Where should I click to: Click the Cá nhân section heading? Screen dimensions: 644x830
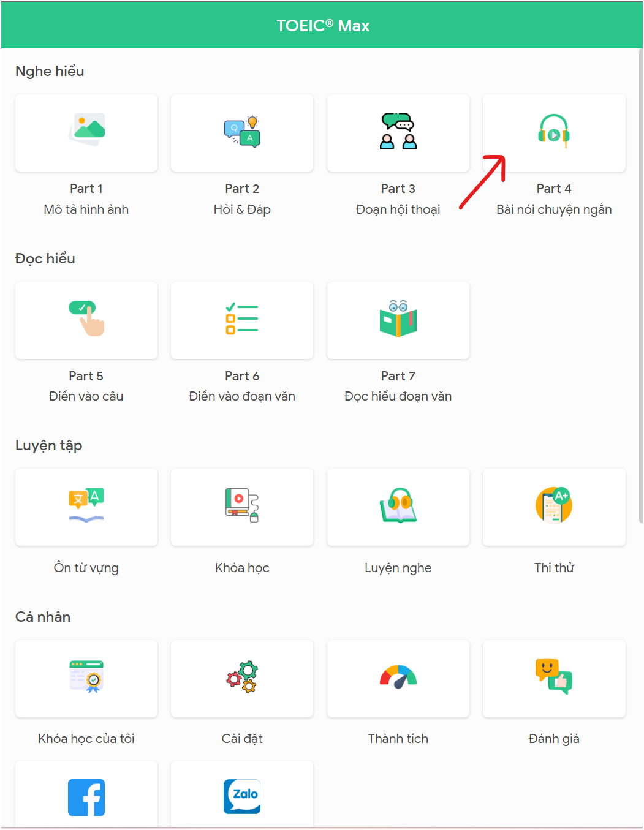click(43, 617)
